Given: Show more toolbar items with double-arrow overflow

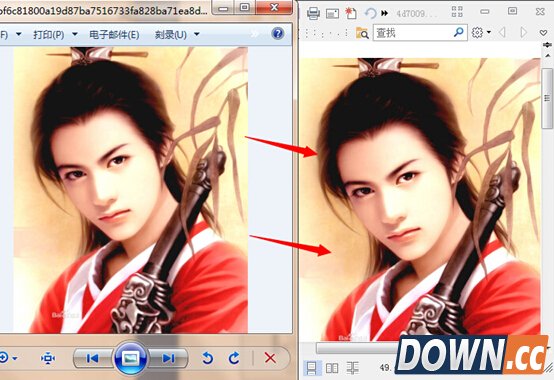Looking at the screenshot, I should (385, 13).
